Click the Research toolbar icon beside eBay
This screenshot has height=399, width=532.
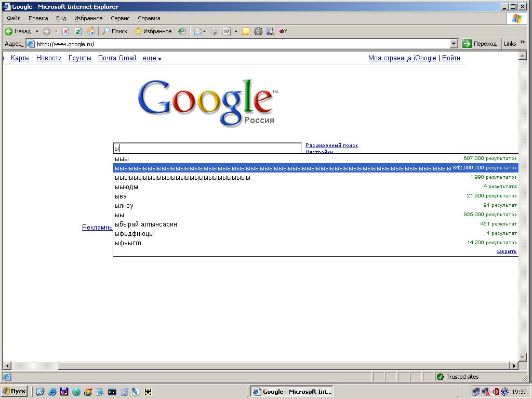point(270,32)
